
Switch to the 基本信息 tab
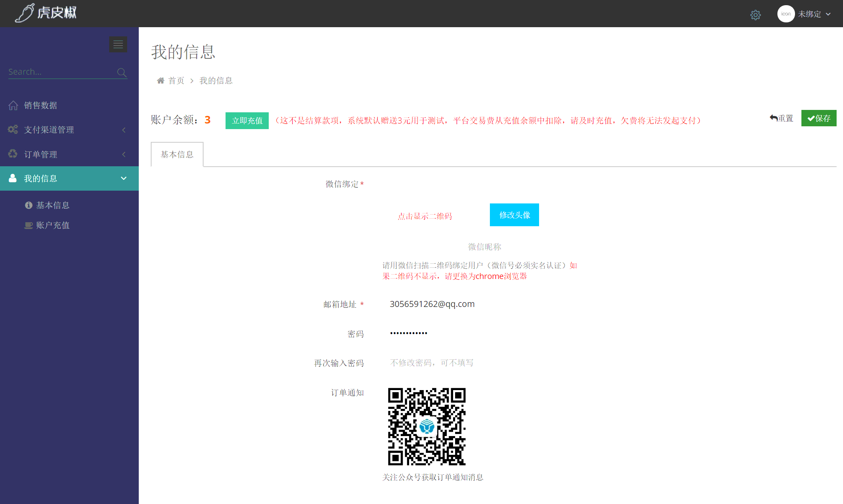[177, 154]
